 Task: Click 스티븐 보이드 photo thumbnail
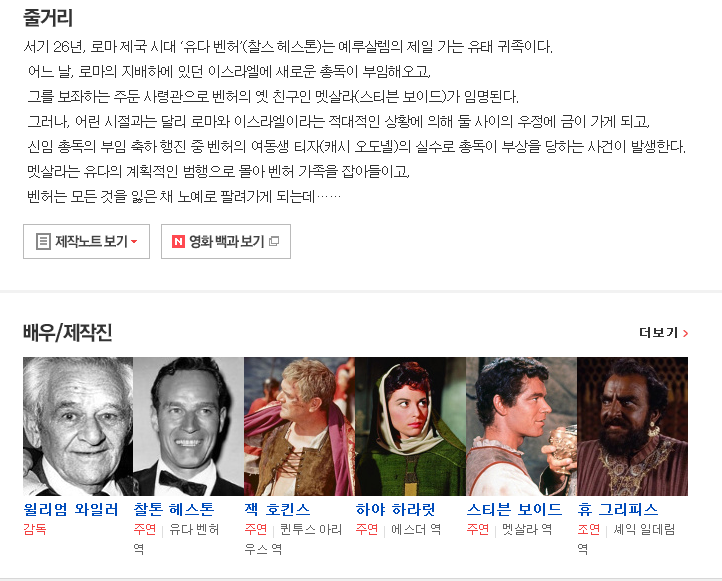pos(522,426)
